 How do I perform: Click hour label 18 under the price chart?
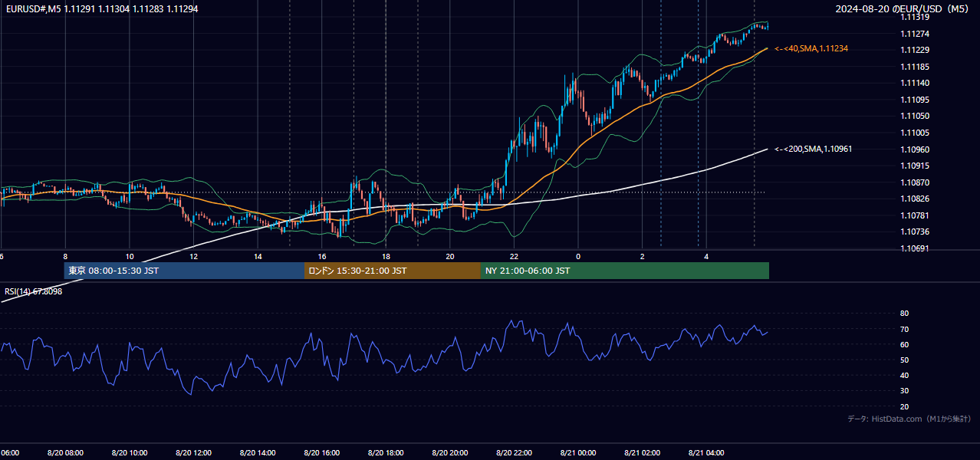(386, 256)
